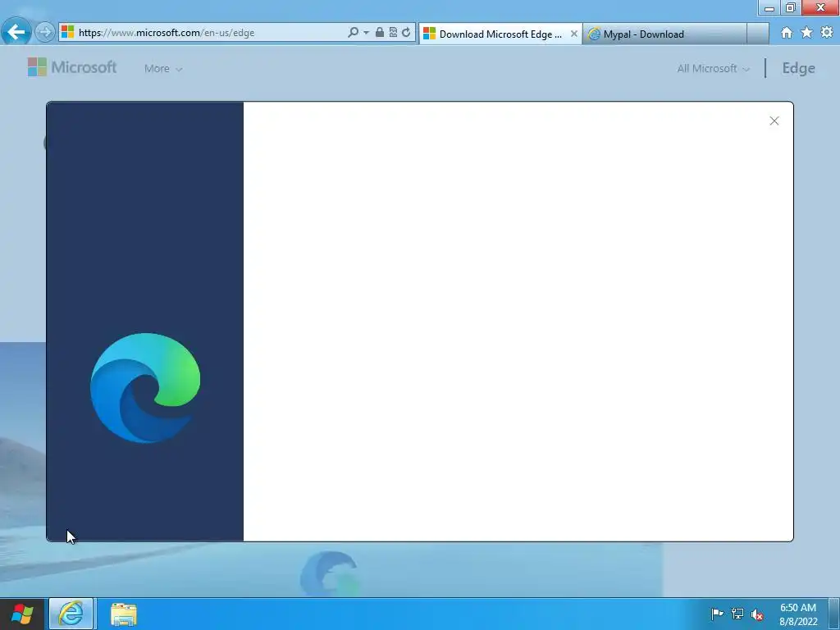This screenshot has width=840, height=630.
Task: Go to the browser home page icon
Action: [x=787, y=33]
